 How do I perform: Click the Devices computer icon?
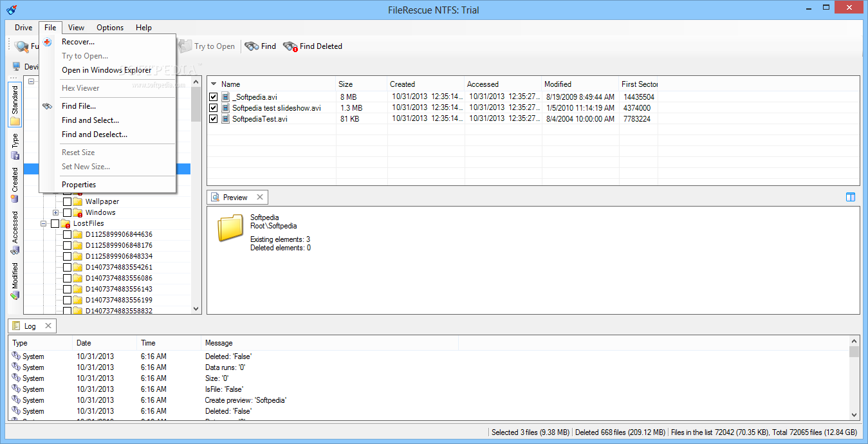pyautogui.click(x=17, y=66)
